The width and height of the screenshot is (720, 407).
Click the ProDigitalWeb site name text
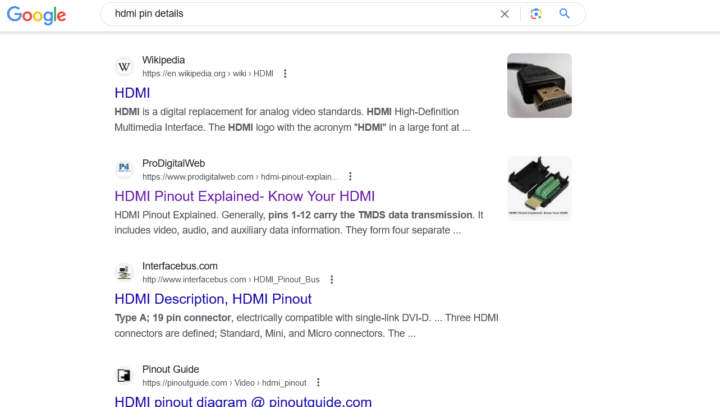pos(174,163)
